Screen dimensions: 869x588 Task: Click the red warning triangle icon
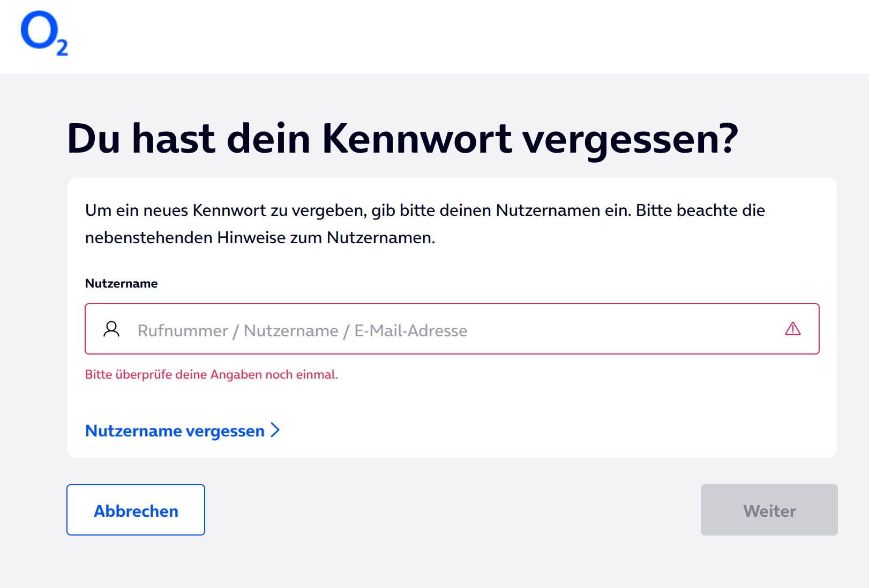pos(792,329)
